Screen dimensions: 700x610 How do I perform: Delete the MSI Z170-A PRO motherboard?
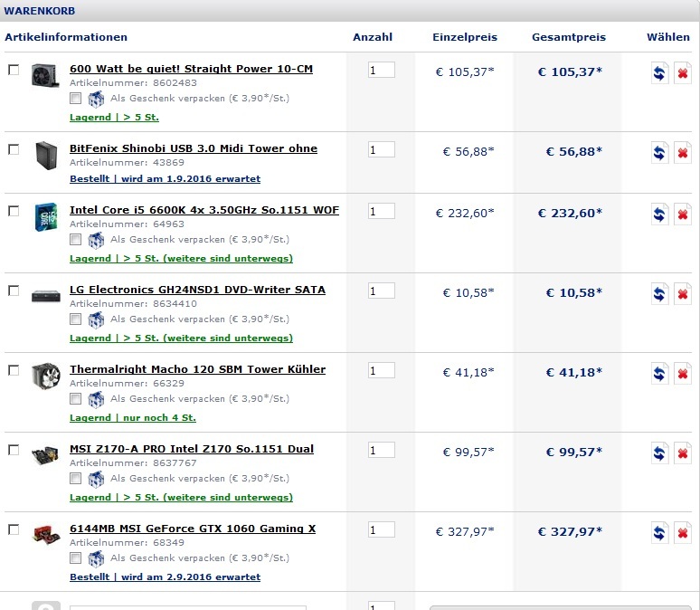click(x=683, y=453)
